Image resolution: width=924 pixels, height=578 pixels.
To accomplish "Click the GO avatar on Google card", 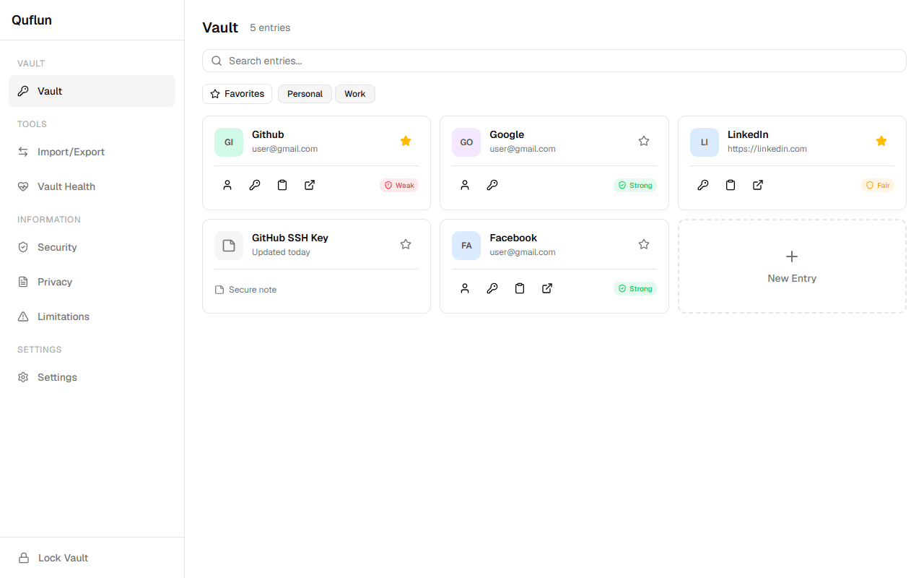I will click(x=466, y=142).
